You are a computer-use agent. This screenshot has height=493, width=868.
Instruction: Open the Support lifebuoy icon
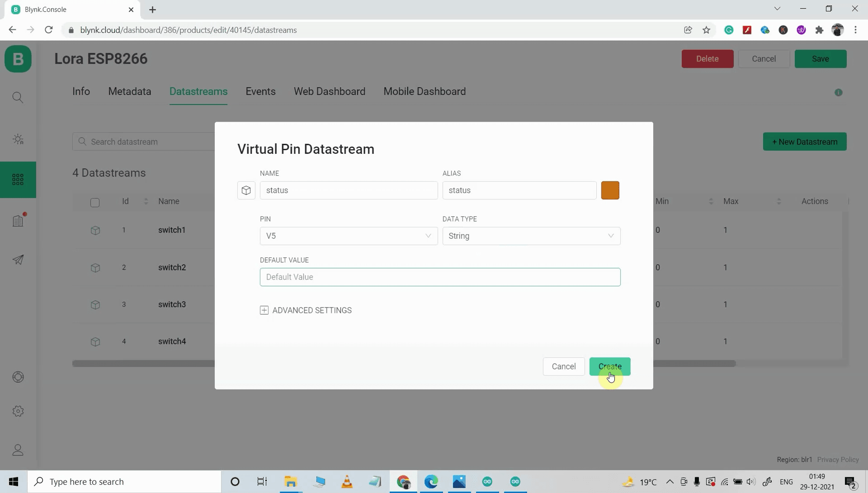pyautogui.click(x=18, y=377)
